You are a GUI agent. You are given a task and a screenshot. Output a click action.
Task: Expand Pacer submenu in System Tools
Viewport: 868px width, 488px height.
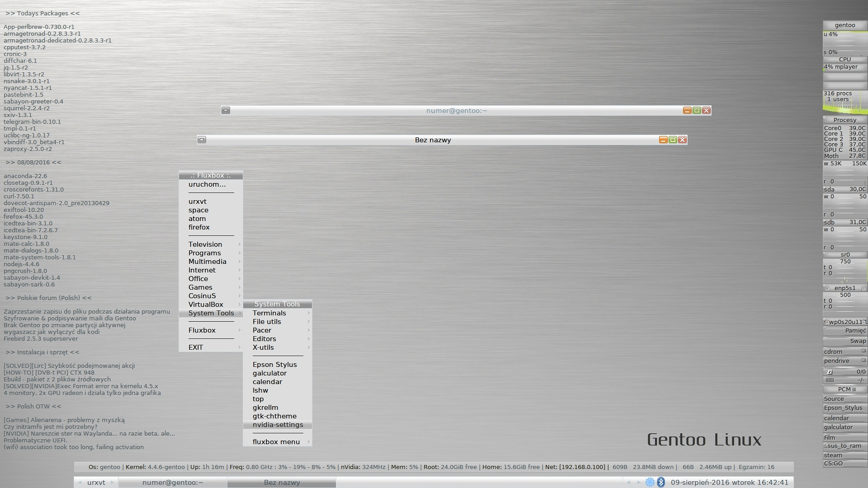tap(278, 330)
